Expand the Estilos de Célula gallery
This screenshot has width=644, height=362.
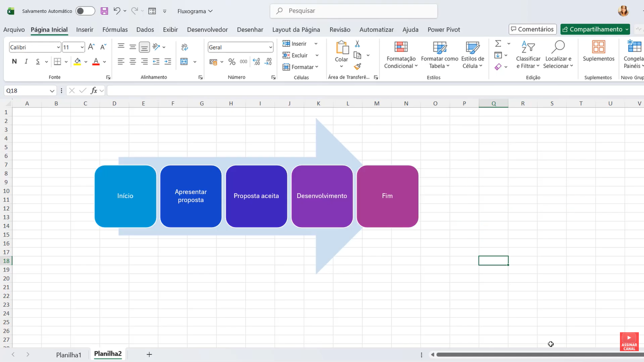click(x=473, y=55)
